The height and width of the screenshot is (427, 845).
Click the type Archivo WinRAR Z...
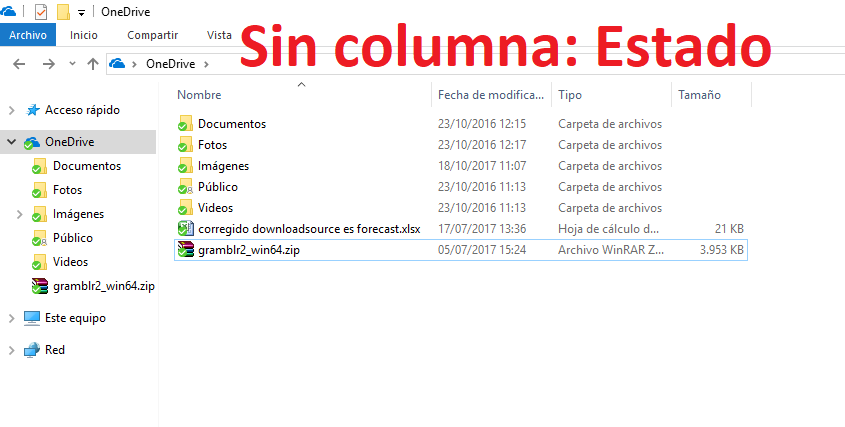click(x=611, y=250)
